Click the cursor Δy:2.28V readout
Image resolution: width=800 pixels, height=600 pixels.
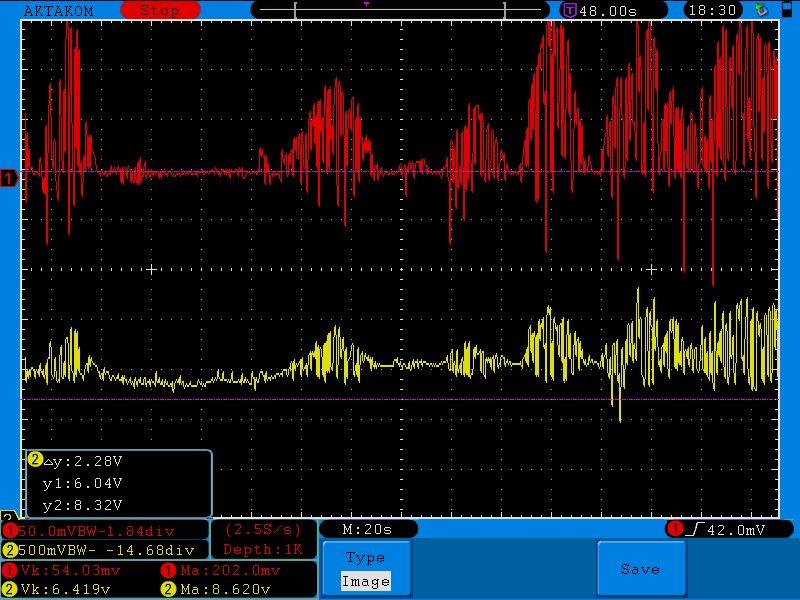point(83,461)
